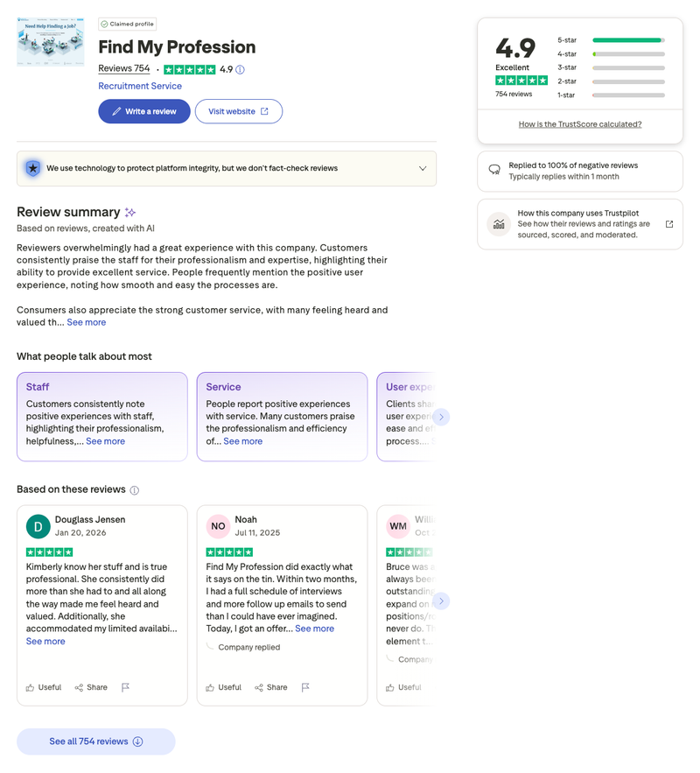
Task: Click the Trustpilot star shield in the integrity banner
Action: click(32, 168)
